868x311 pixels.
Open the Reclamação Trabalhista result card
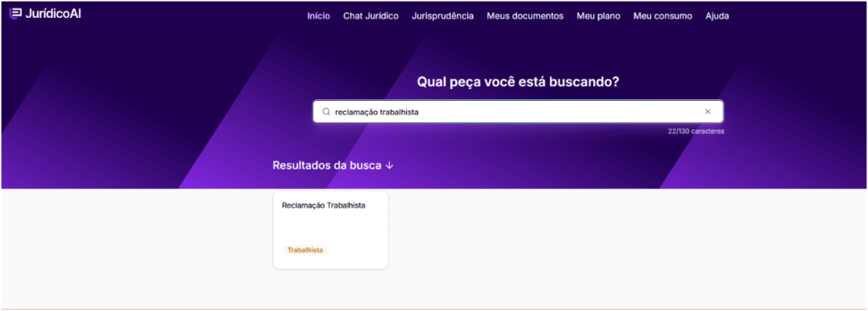(331, 230)
